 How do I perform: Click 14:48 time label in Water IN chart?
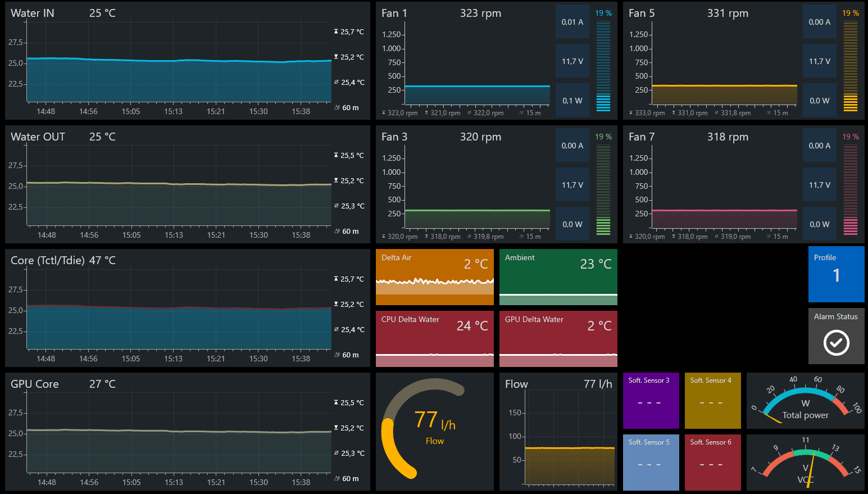pyautogui.click(x=46, y=111)
